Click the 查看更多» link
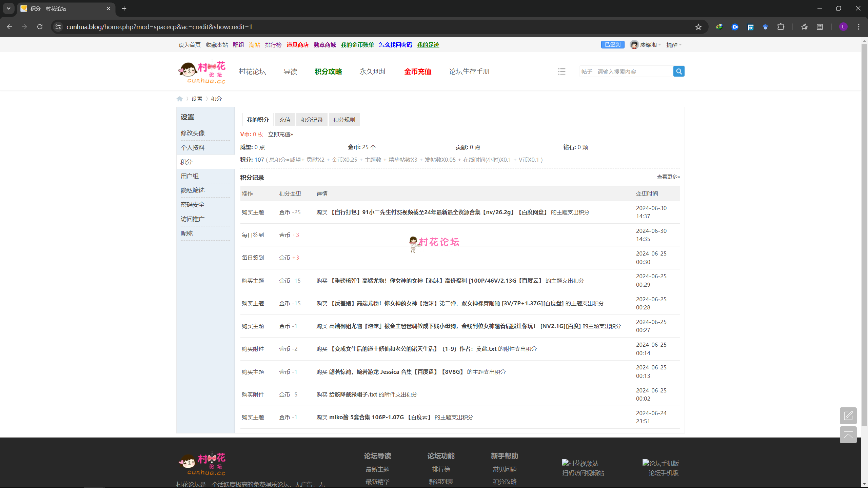868x488 pixels. (668, 177)
